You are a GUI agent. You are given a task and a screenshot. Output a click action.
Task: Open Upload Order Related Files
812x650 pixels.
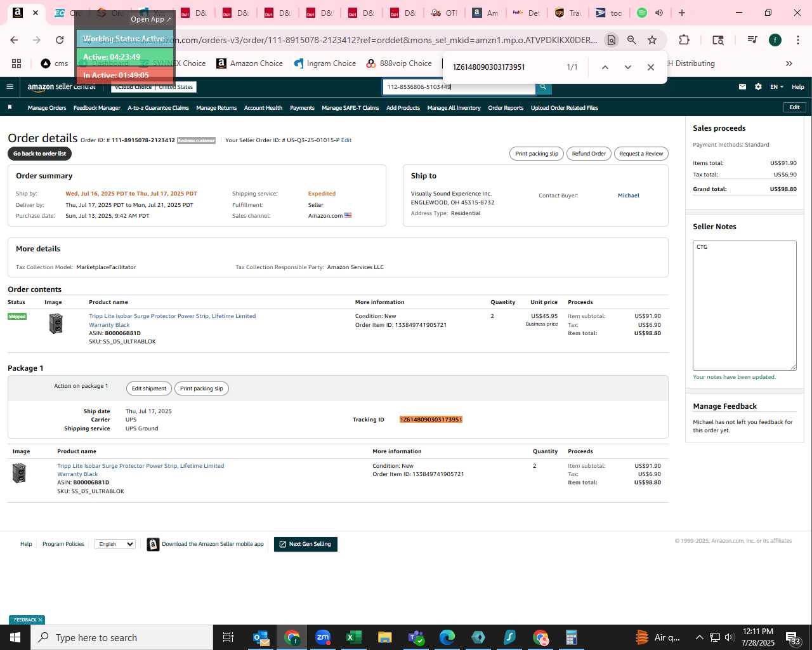tap(565, 108)
